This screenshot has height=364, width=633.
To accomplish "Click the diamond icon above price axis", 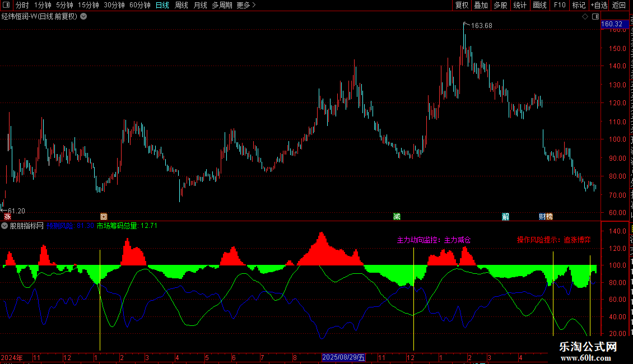I will coord(585,17).
